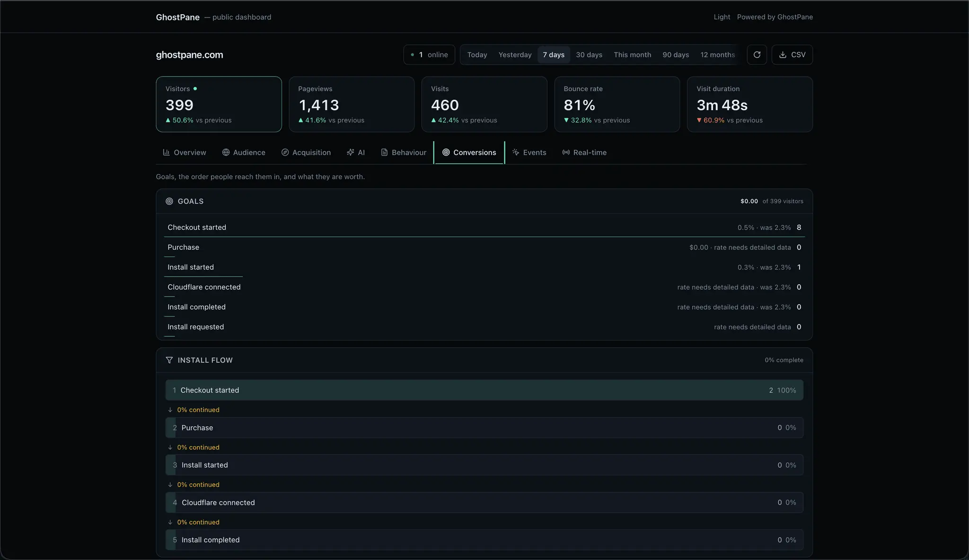Click the down arrow below Checkout started step
Viewport: 969px width, 560px height.
tap(170, 410)
